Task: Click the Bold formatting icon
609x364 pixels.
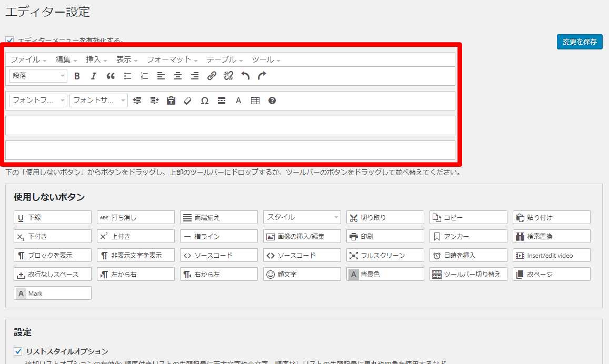Action: point(77,76)
